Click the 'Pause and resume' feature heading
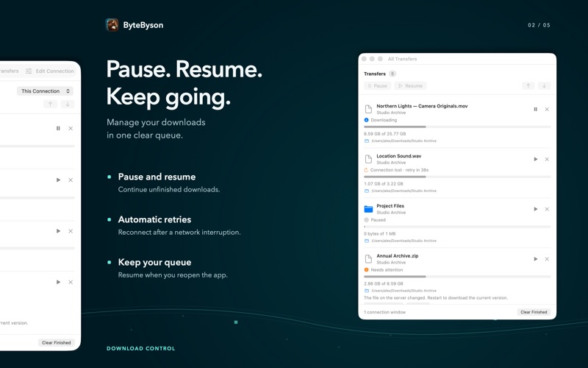Image resolution: width=588 pixels, height=368 pixels. coord(157,177)
